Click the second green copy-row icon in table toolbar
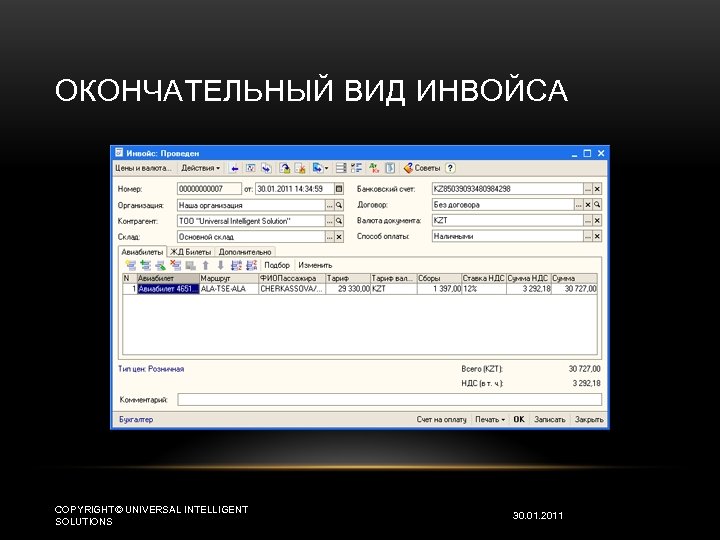The width and height of the screenshot is (720, 540). click(146, 265)
